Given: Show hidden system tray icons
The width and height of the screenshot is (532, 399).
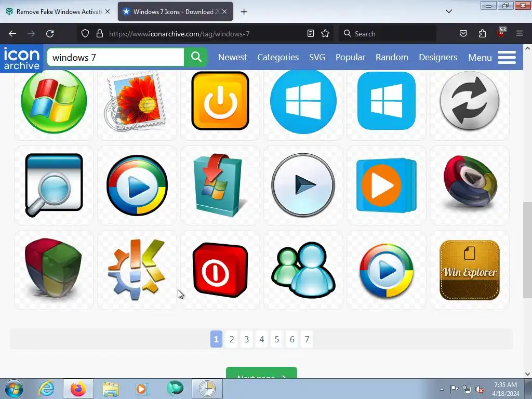Looking at the screenshot, I should pos(442,389).
